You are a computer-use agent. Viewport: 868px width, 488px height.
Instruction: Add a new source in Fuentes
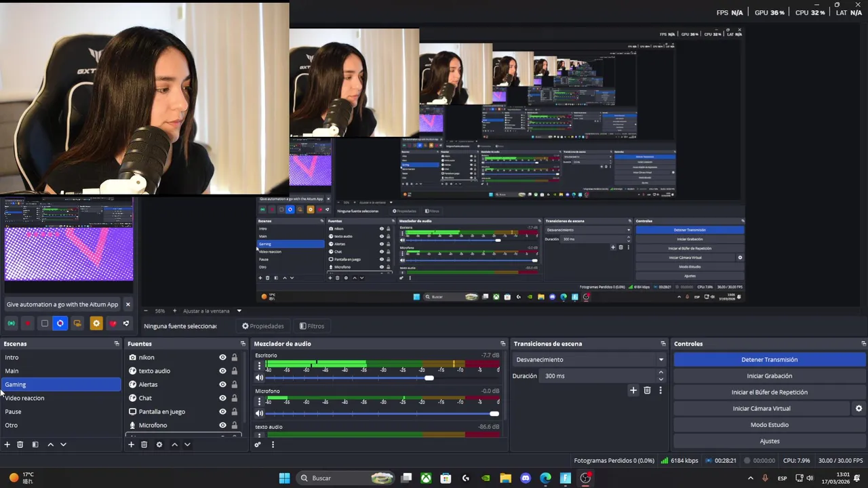[131, 445]
